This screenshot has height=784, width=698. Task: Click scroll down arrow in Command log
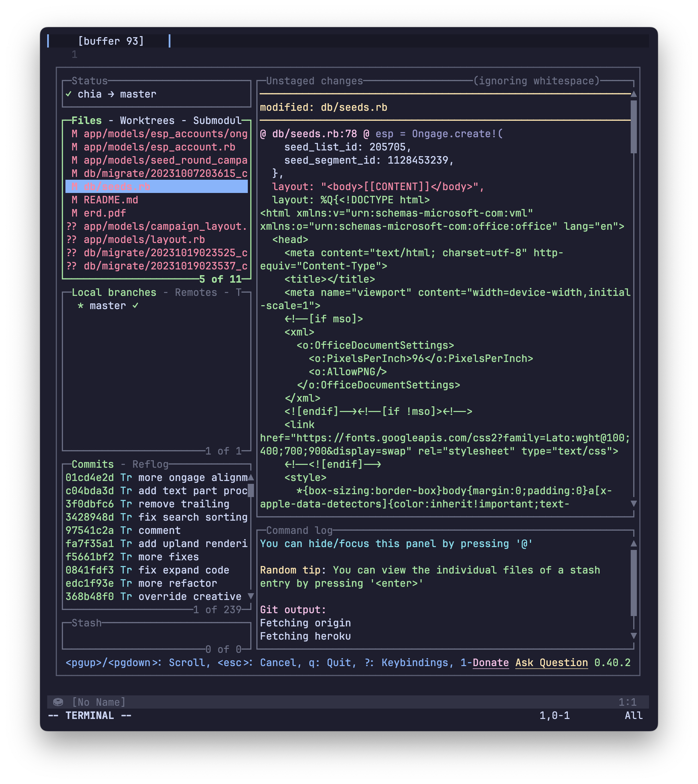pos(634,636)
